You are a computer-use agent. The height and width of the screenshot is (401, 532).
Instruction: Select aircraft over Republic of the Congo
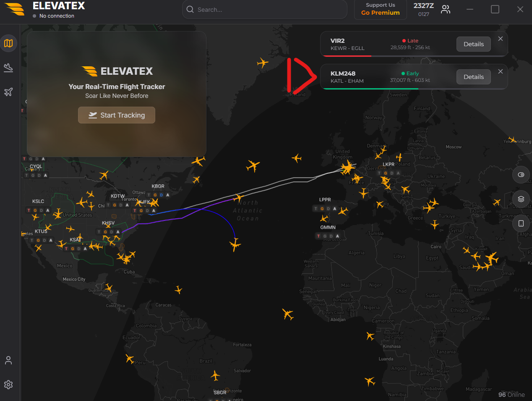click(370, 336)
